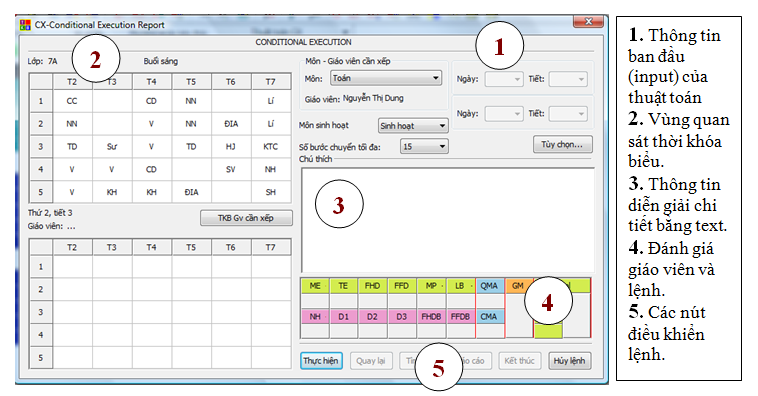Screen dimensions: 758x396
Task: Click the Thực hiện button
Action: click(321, 361)
